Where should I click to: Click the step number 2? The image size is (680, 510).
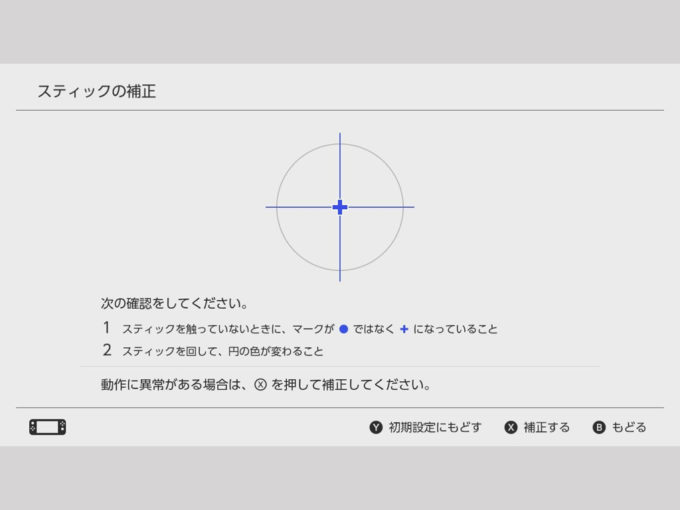coord(107,350)
